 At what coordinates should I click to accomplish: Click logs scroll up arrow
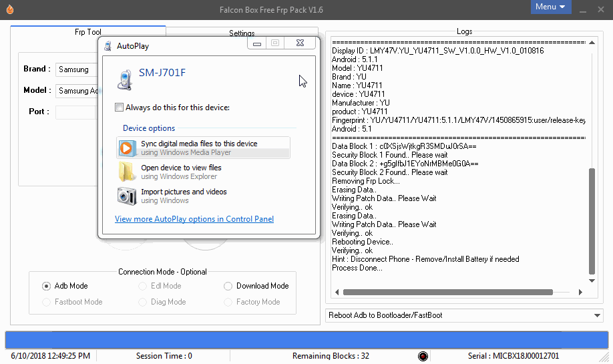[592, 43]
